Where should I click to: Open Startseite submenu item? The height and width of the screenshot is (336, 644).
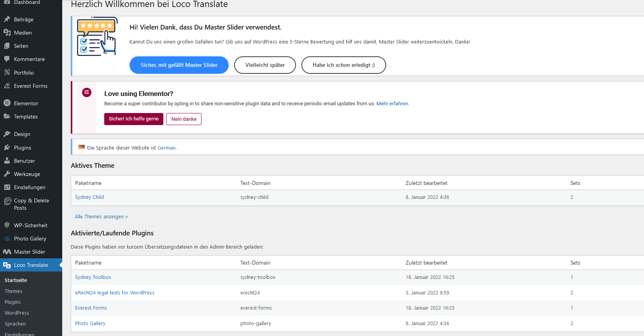(16, 280)
